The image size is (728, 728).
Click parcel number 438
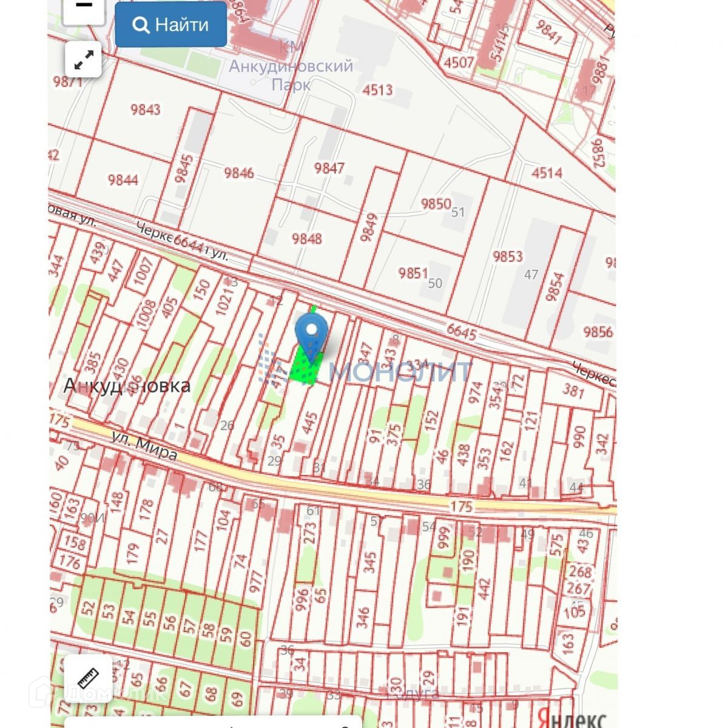pos(464,454)
